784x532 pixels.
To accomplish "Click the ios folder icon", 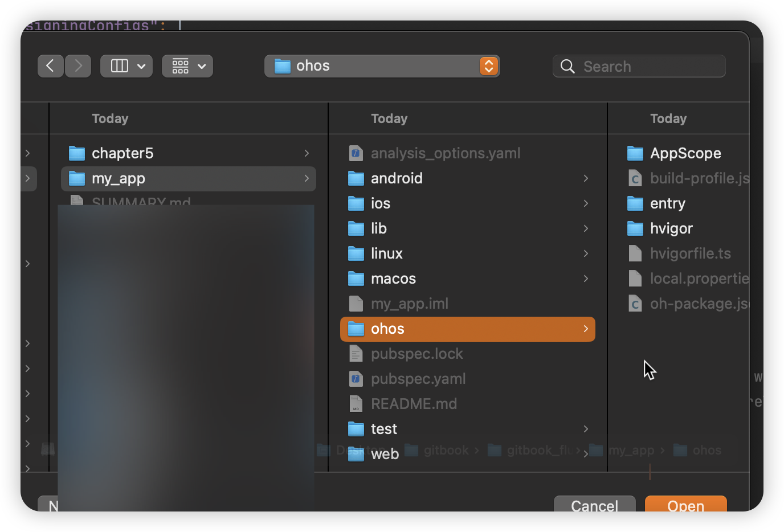I will coord(356,203).
